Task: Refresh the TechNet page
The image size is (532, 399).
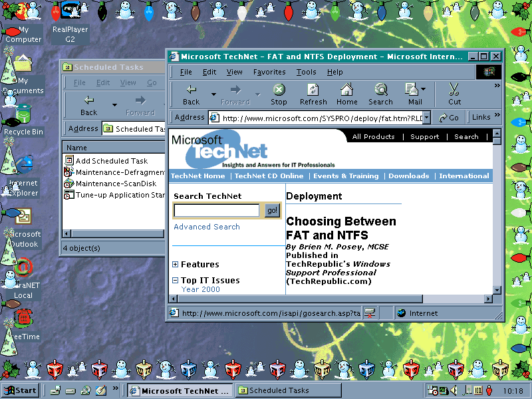Action: [313, 94]
